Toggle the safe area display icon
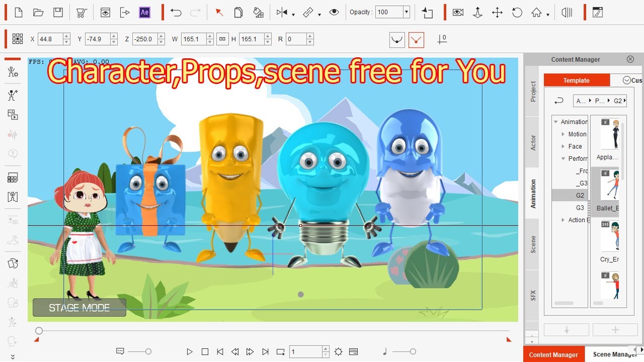The height and width of the screenshot is (362, 644). click(567, 13)
